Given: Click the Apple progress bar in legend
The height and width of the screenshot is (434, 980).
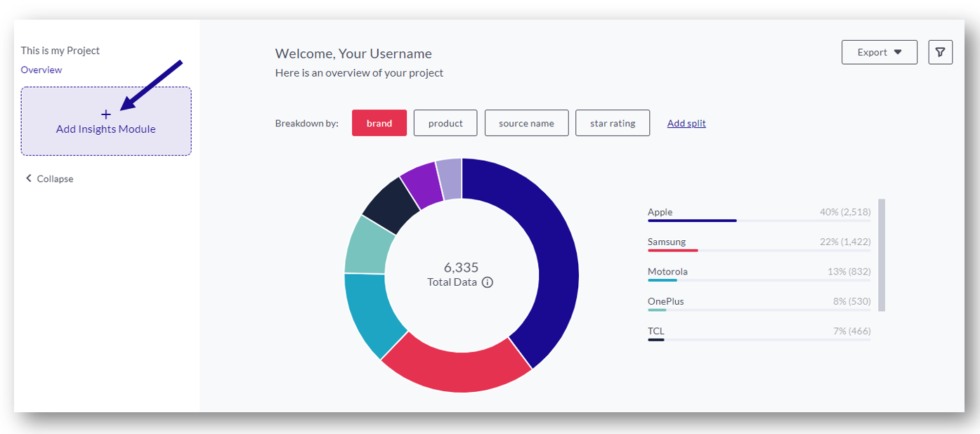Looking at the screenshot, I should click(x=692, y=221).
